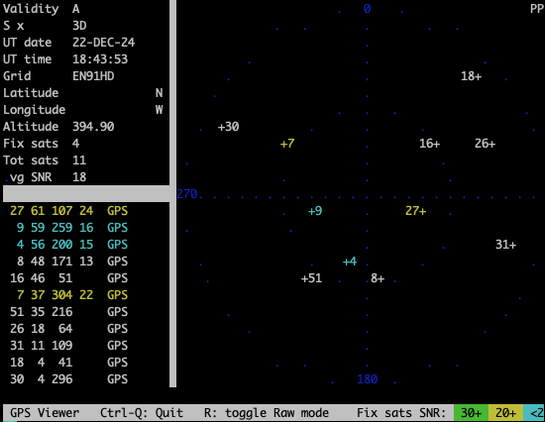Select satellite row 4 56 200 15
The width and height of the screenshot is (545, 422).
(72, 244)
